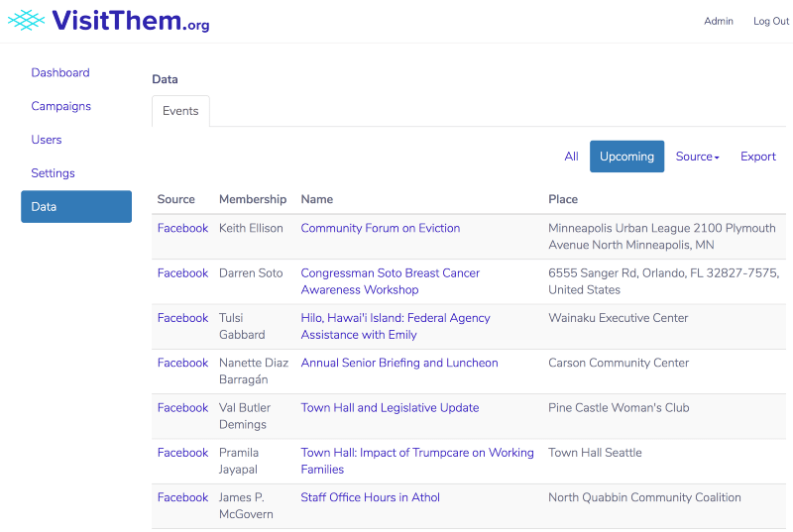Open Users from the sidebar
This screenshot has height=532, width=793.
click(47, 140)
